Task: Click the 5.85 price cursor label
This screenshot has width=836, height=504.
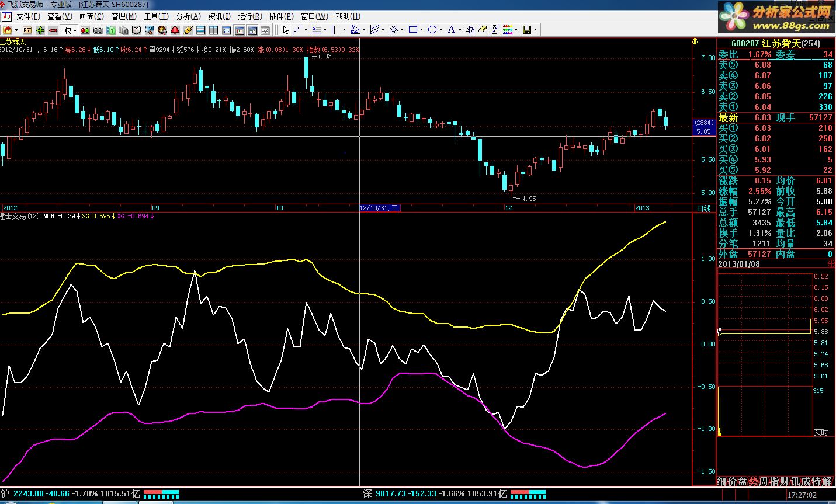Action: pyautogui.click(x=703, y=131)
